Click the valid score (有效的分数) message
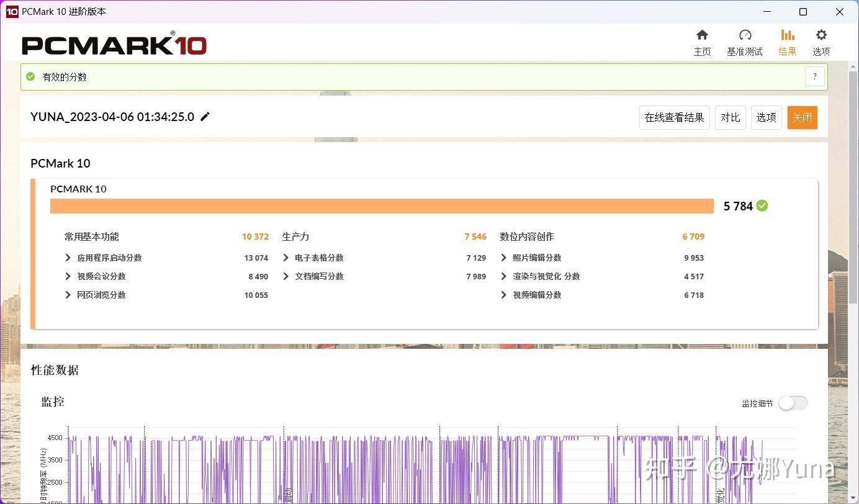The width and height of the screenshot is (859, 504). point(65,77)
